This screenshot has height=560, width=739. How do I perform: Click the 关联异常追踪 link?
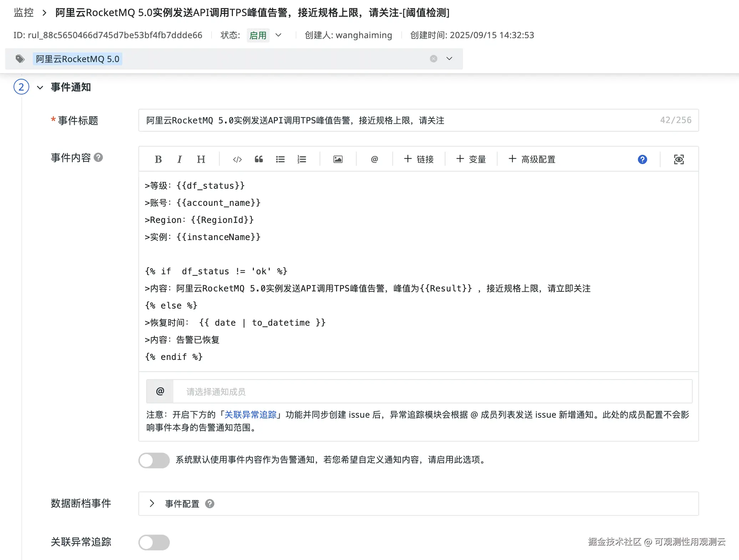[250, 414]
